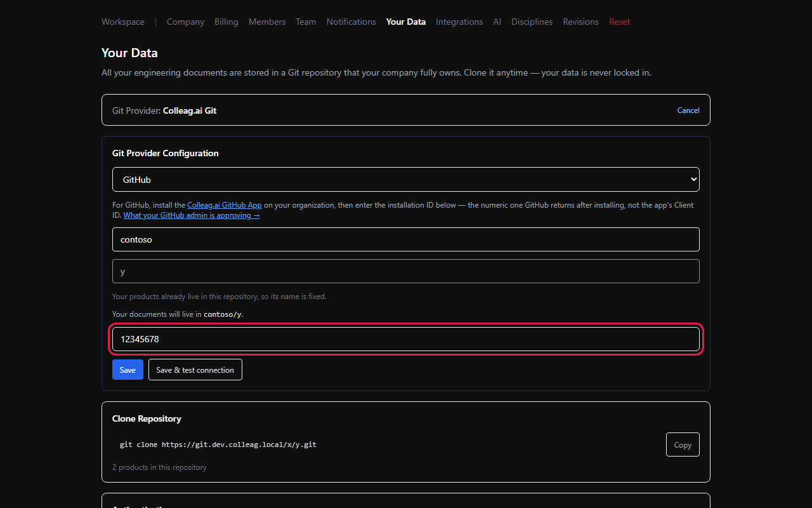Go to the Disciplines tab
This screenshot has height=508, width=812.
(x=532, y=22)
